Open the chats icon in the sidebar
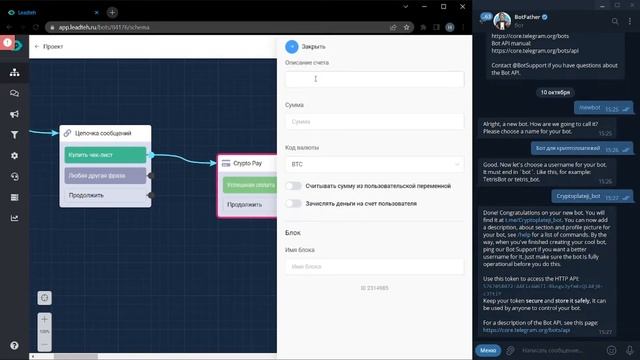The height and width of the screenshot is (360, 640). [14, 93]
